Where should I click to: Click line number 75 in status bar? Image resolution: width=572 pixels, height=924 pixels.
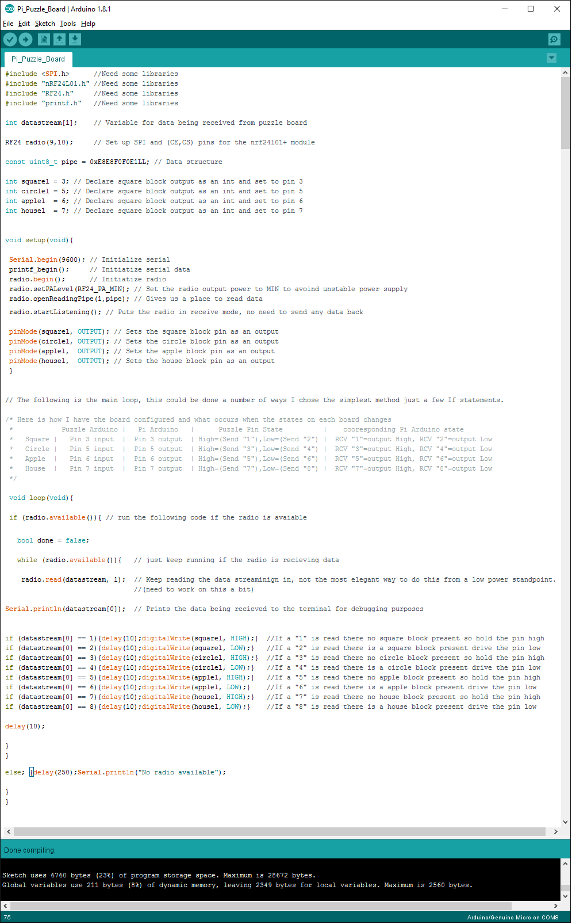(7, 918)
